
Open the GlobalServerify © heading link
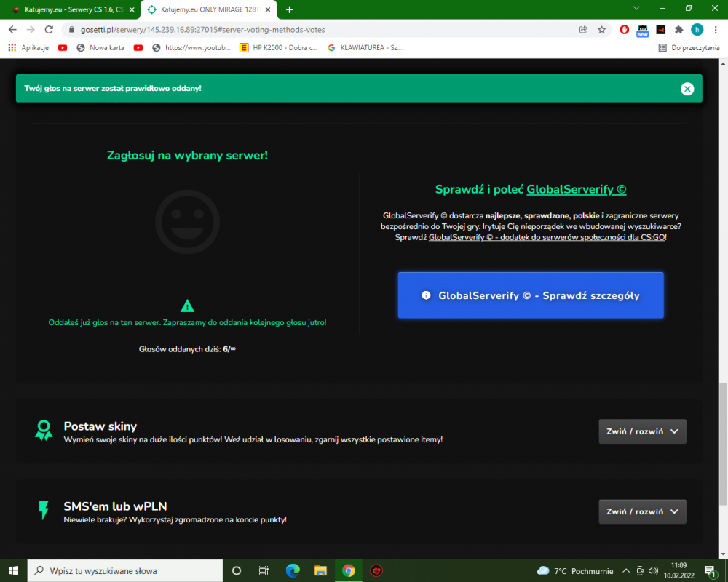tap(576, 189)
